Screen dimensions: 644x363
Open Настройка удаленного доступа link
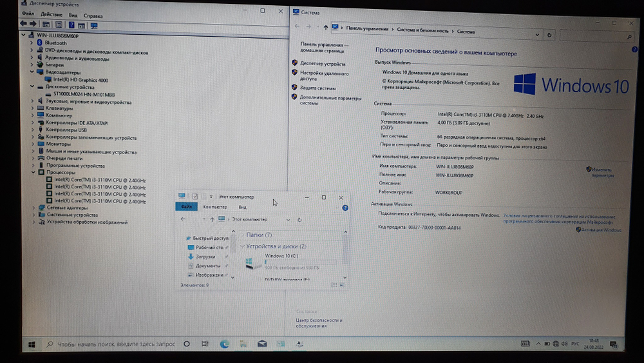click(x=324, y=75)
